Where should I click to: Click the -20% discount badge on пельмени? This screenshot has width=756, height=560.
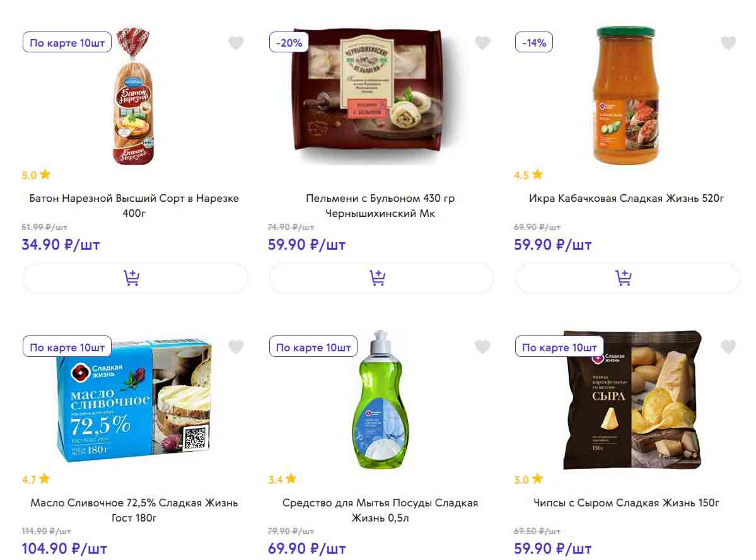(289, 43)
